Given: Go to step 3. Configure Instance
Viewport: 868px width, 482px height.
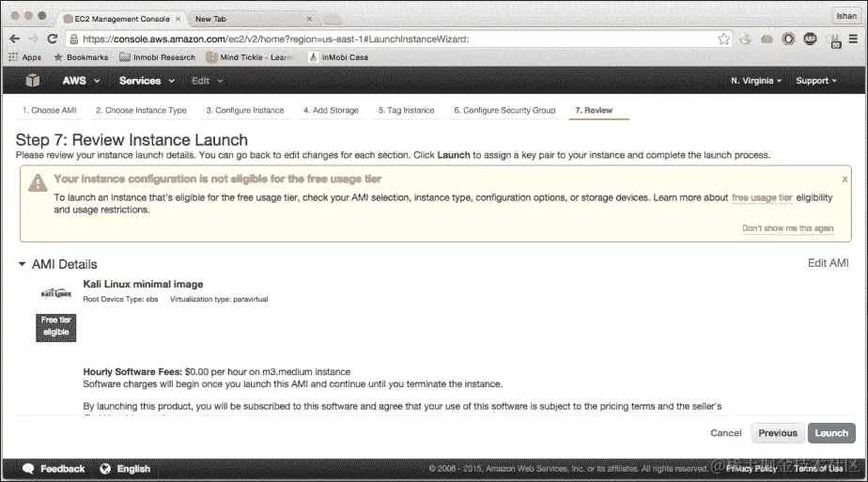Looking at the screenshot, I should pyautogui.click(x=245, y=111).
